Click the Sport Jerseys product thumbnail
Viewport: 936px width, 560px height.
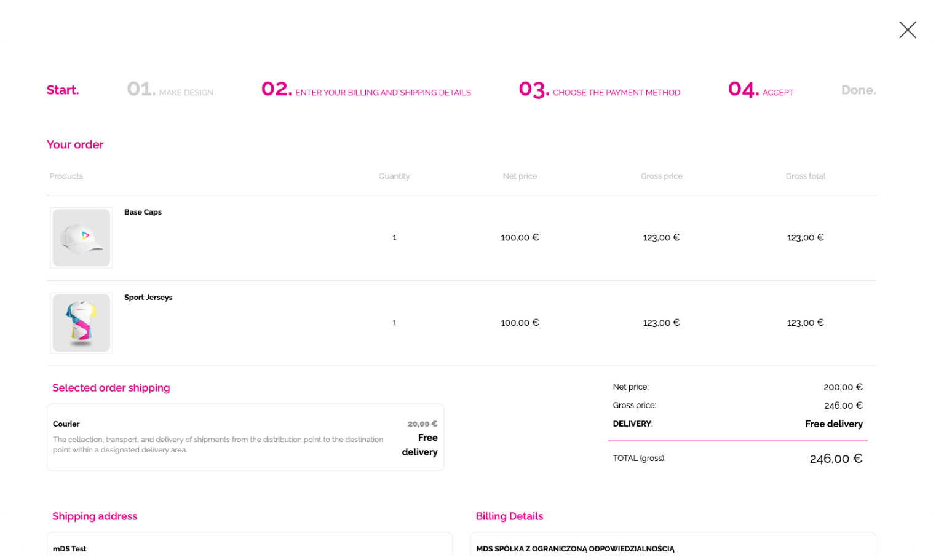click(x=81, y=323)
